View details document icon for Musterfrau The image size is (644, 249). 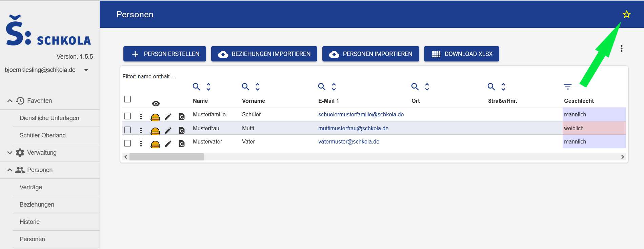coord(182,130)
